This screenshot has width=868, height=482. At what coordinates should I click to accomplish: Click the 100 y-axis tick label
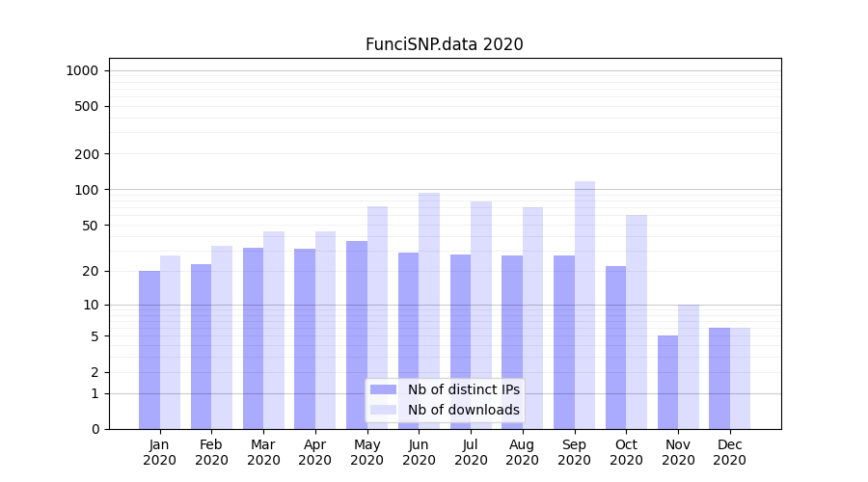click(x=86, y=190)
